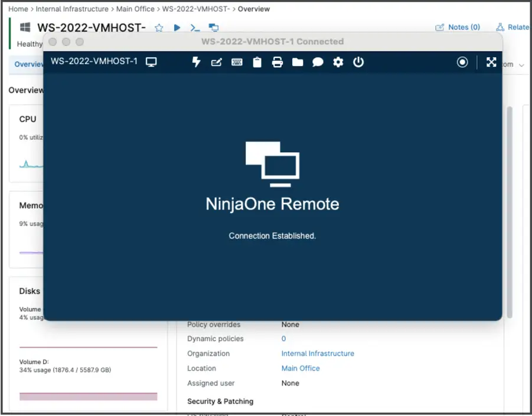Click the 'Assigned user' label
532x416 pixels.
pos(211,383)
